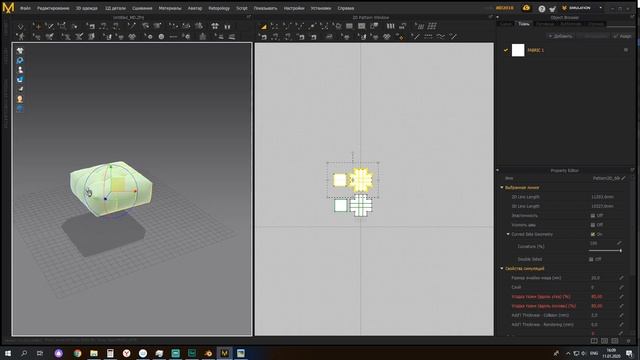This screenshot has height=360, width=640.
Task: Select the FABRIC 1 entry label
Action: [536, 50]
